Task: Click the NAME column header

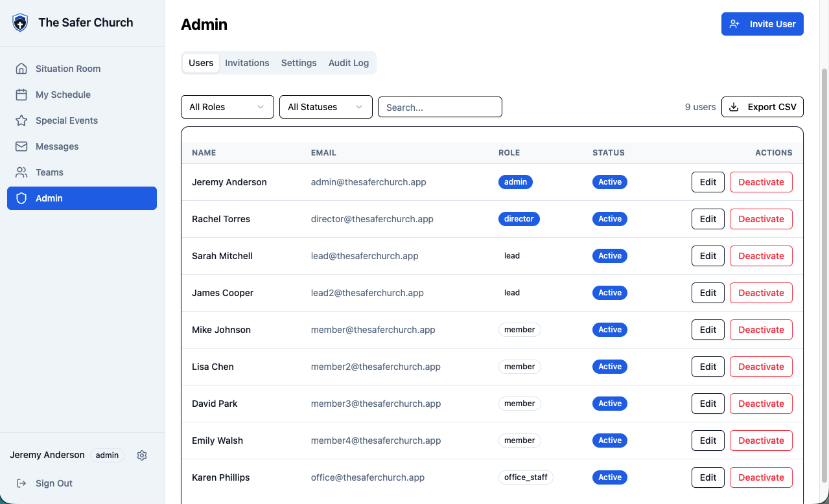Action: click(204, 153)
